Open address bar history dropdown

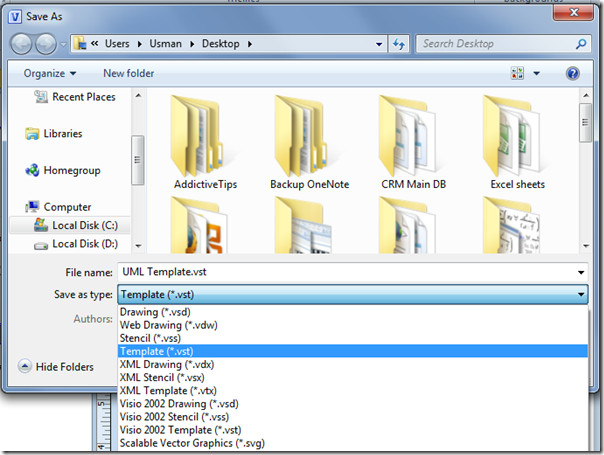tap(379, 44)
